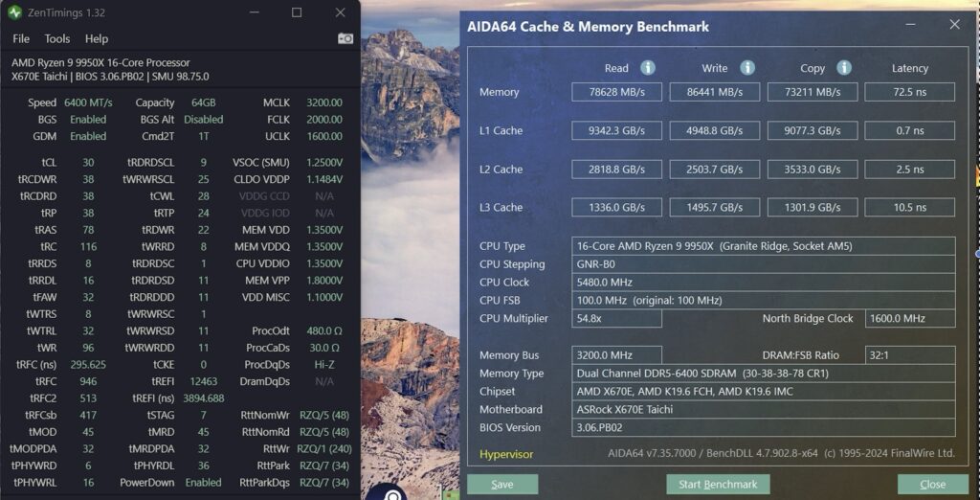Screen dimensions: 980x500
Task: Select the L1 Cache Copy value 9077.3 GB/s
Action: click(x=812, y=131)
